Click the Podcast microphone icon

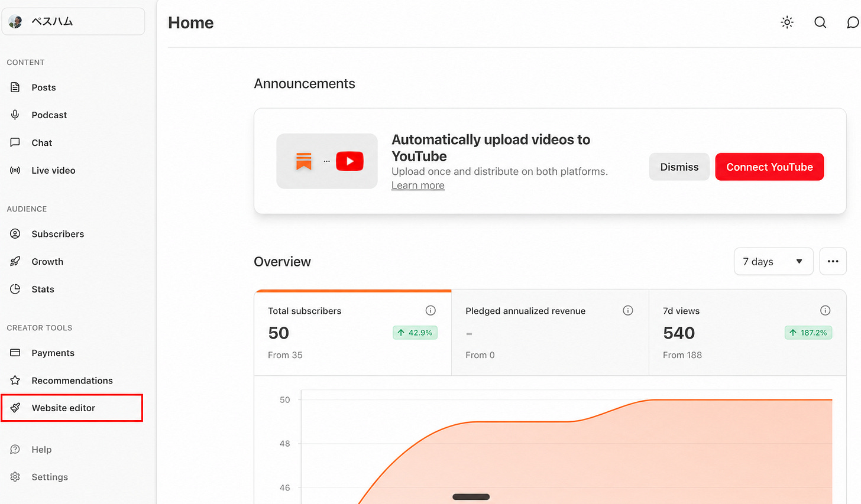pyautogui.click(x=15, y=115)
